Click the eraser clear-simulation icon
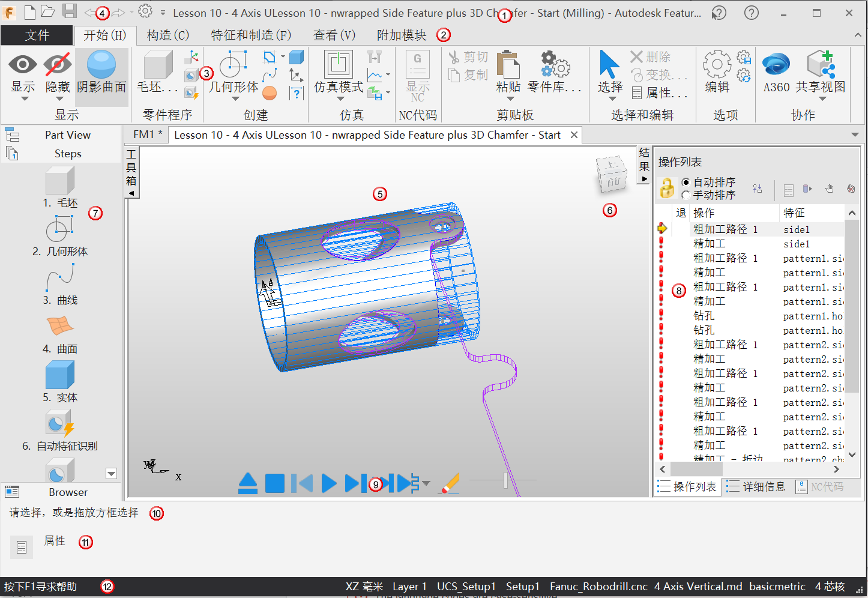 pos(450,483)
